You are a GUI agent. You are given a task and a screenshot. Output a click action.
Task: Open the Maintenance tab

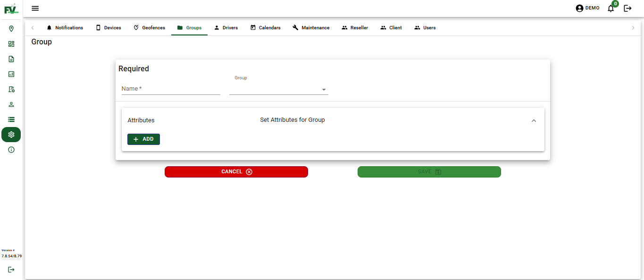(x=311, y=27)
